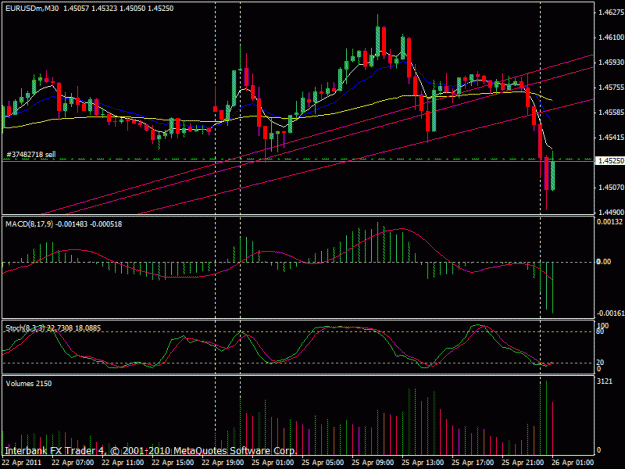Click time axis label 26 Apr 01:00
The width and height of the screenshot is (625, 469).
[x=573, y=463]
